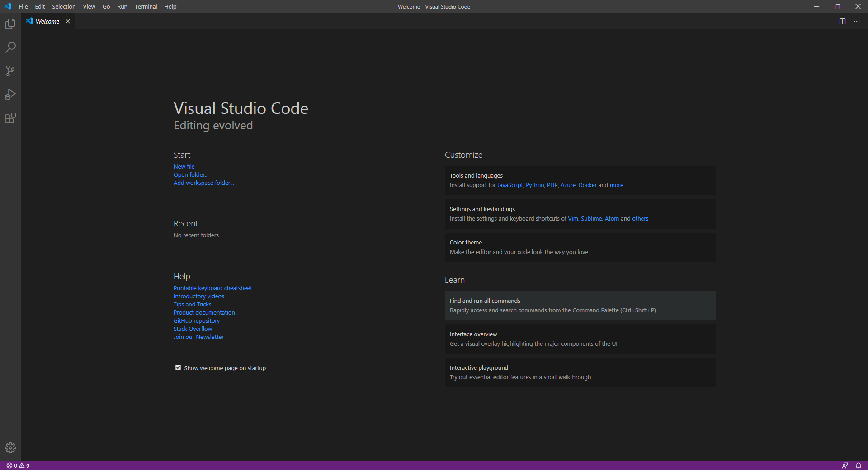Open the Color theme card
The image size is (868, 470).
[x=580, y=247]
